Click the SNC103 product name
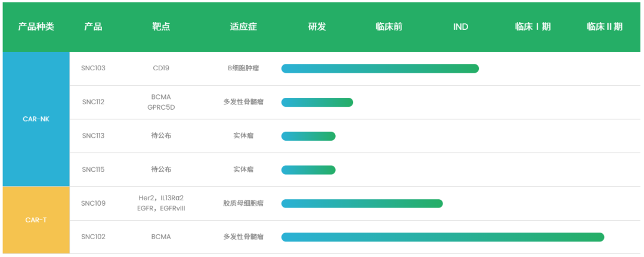 pyautogui.click(x=93, y=68)
